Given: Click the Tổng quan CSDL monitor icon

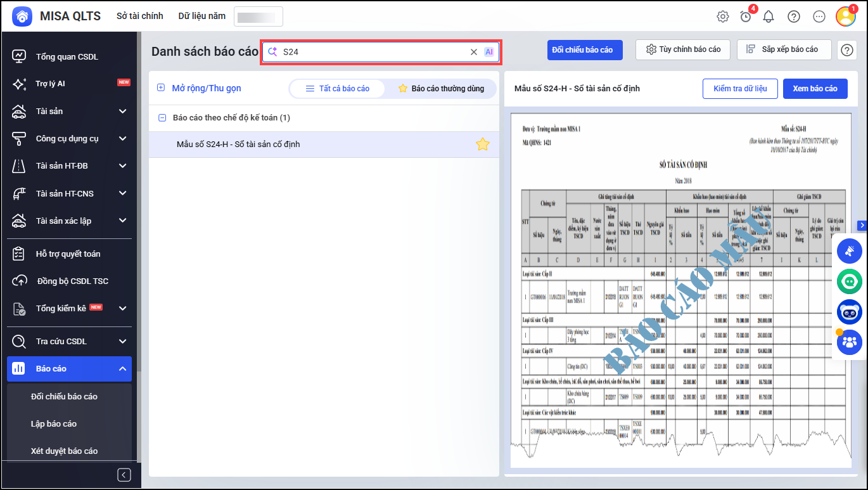Looking at the screenshot, I should 19,56.
